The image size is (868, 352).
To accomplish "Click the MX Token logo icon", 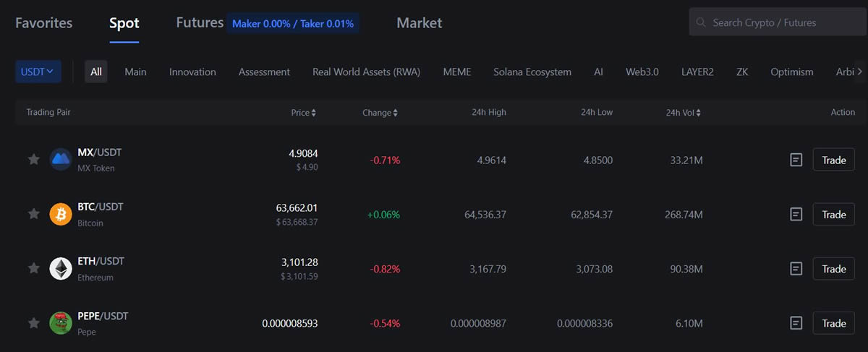I will point(61,160).
